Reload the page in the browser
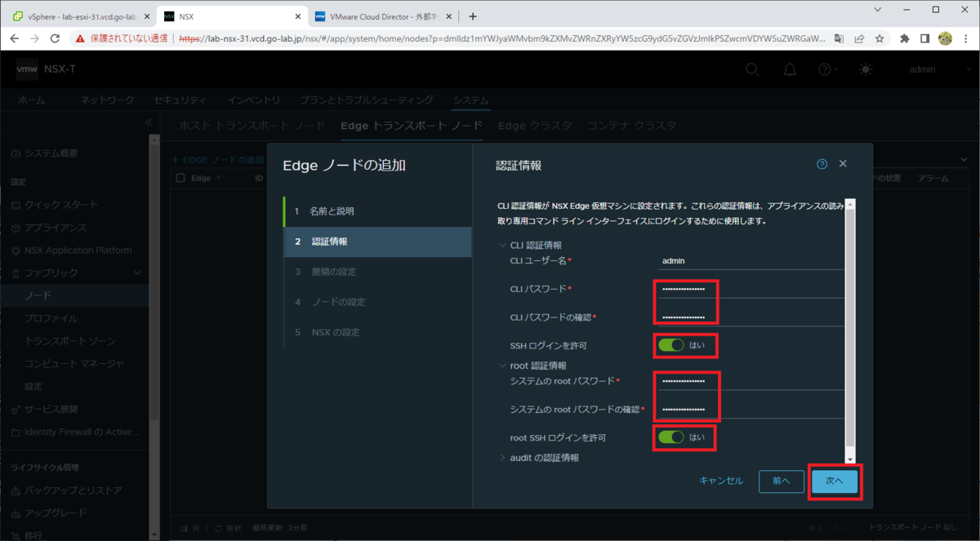This screenshot has height=541, width=980. click(55, 38)
